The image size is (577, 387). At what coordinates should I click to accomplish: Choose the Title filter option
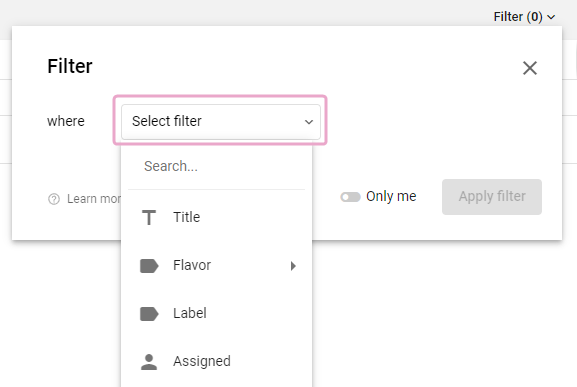[x=216, y=217]
